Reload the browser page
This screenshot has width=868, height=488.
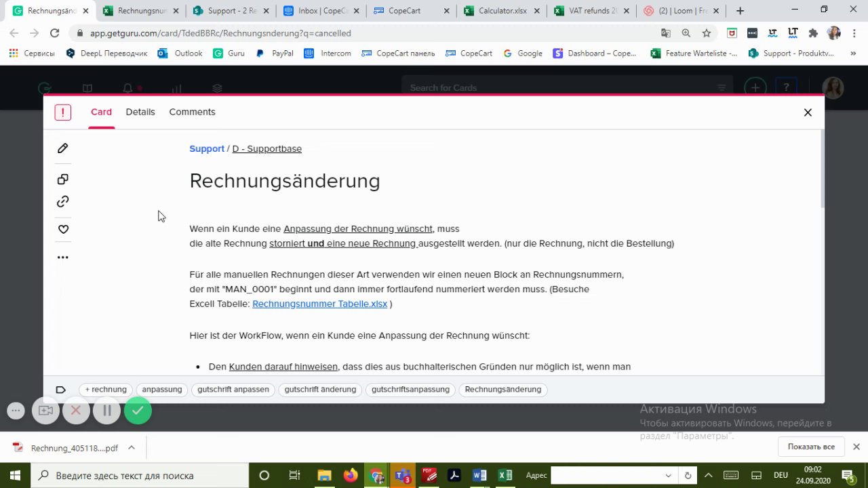point(54,33)
